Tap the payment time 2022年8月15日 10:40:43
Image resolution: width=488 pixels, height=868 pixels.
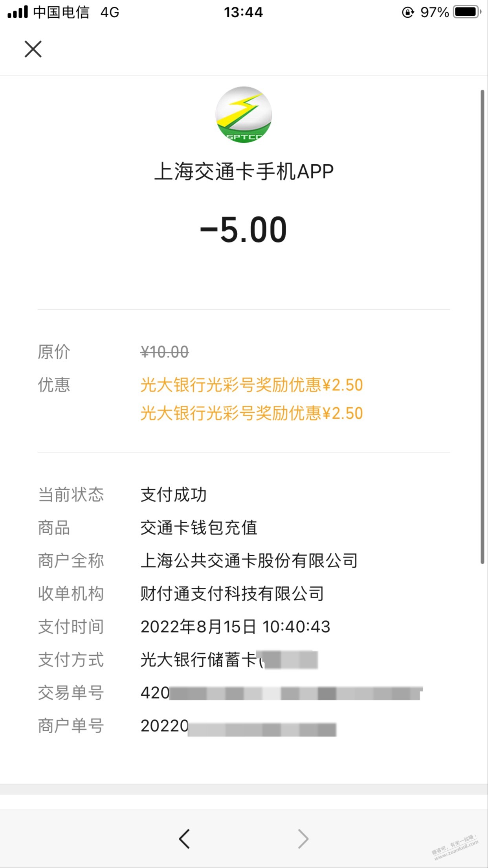[x=235, y=627]
